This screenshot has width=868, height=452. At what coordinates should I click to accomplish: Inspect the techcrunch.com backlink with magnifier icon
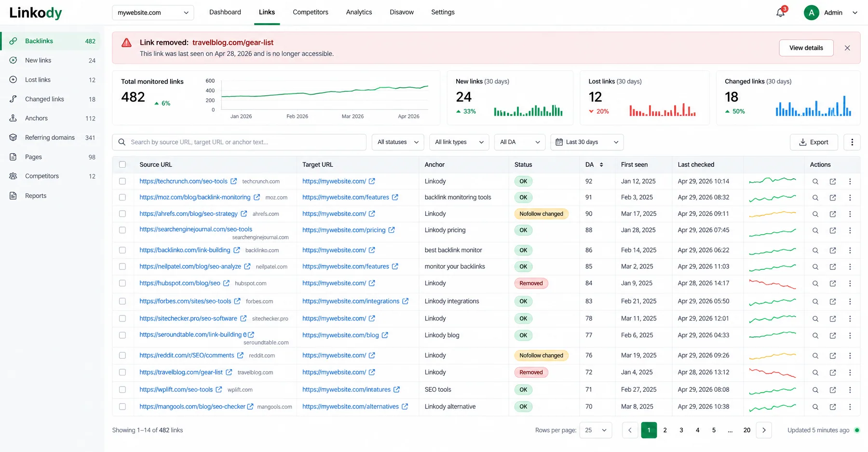(x=815, y=182)
